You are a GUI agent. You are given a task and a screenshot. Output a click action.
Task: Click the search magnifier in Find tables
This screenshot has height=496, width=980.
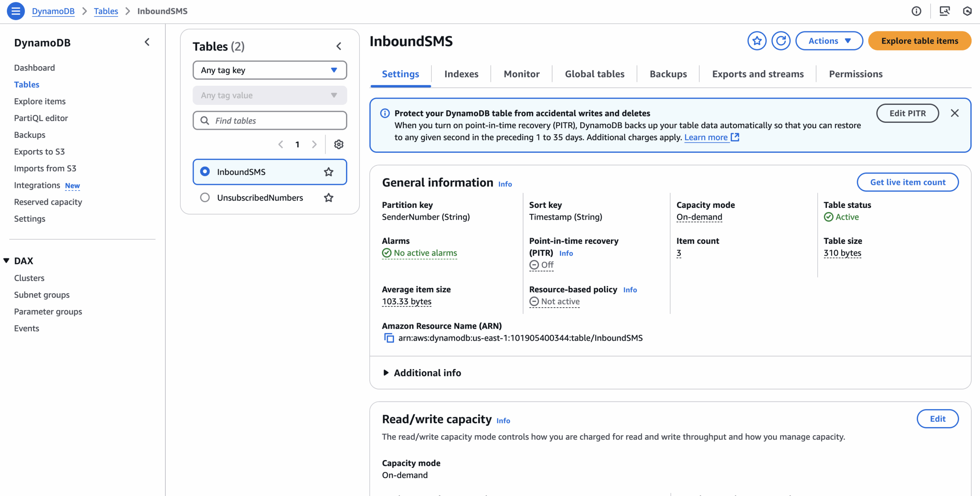[x=205, y=121]
